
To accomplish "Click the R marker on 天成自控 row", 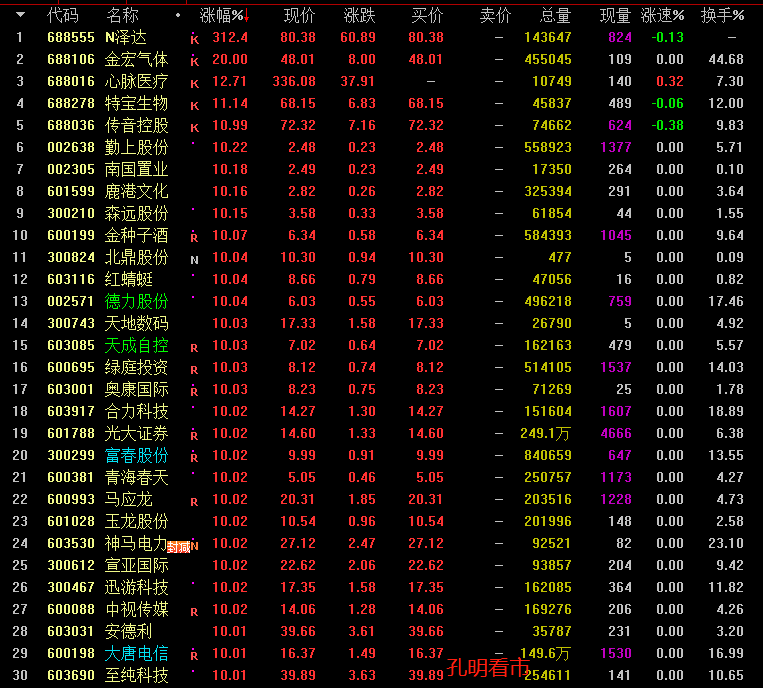I will pyautogui.click(x=194, y=348).
